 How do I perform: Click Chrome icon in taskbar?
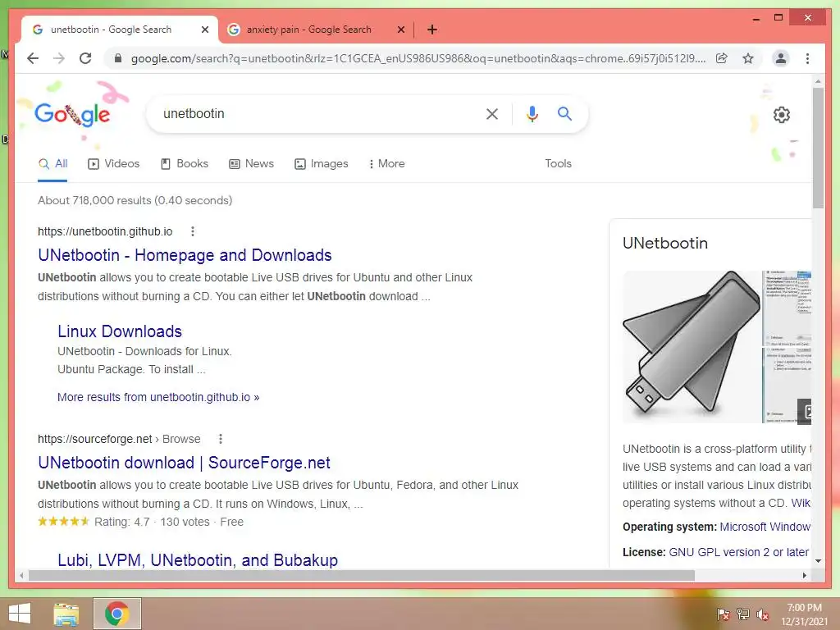(x=116, y=614)
